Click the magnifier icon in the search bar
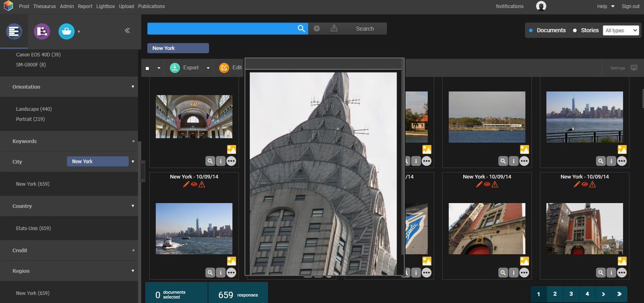 (x=301, y=29)
